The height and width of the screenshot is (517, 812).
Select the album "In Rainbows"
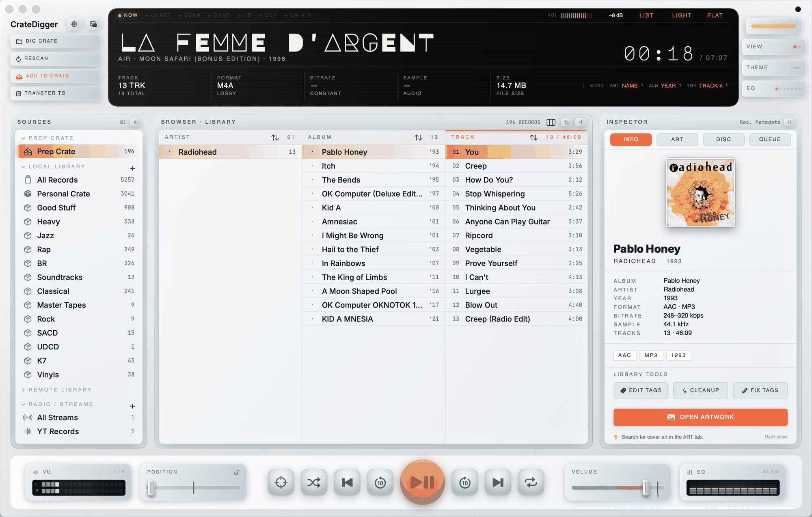pos(374,264)
